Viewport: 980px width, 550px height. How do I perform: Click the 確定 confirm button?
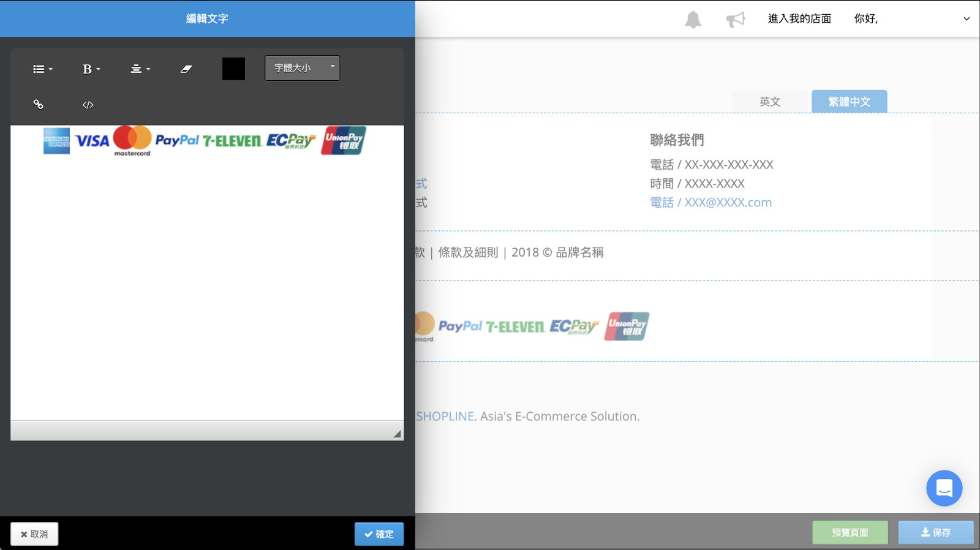pos(379,534)
